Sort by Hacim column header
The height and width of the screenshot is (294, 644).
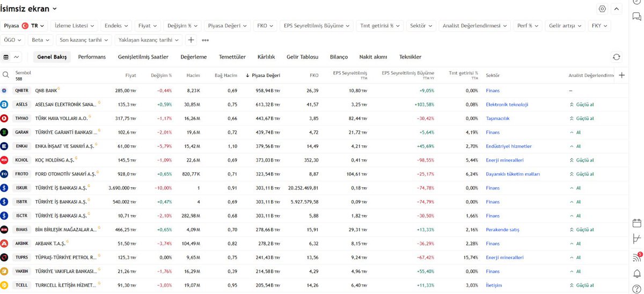pyautogui.click(x=193, y=76)
